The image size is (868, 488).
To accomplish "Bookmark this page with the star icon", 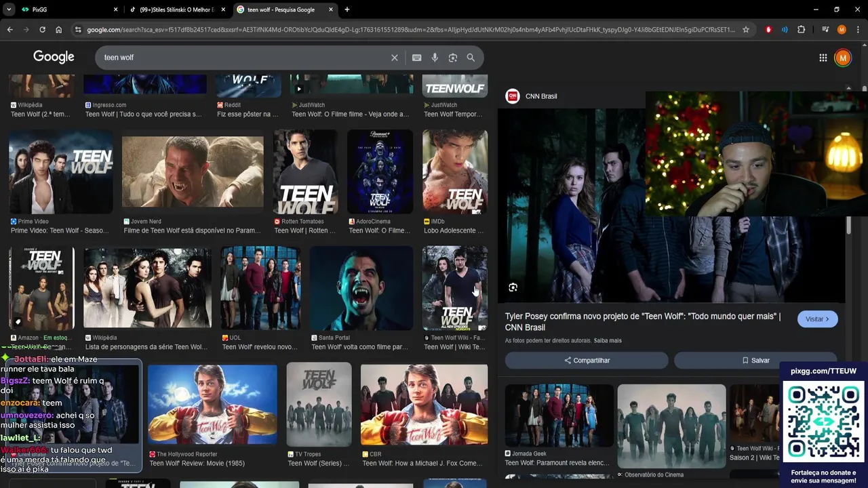I will coord(746,30).
